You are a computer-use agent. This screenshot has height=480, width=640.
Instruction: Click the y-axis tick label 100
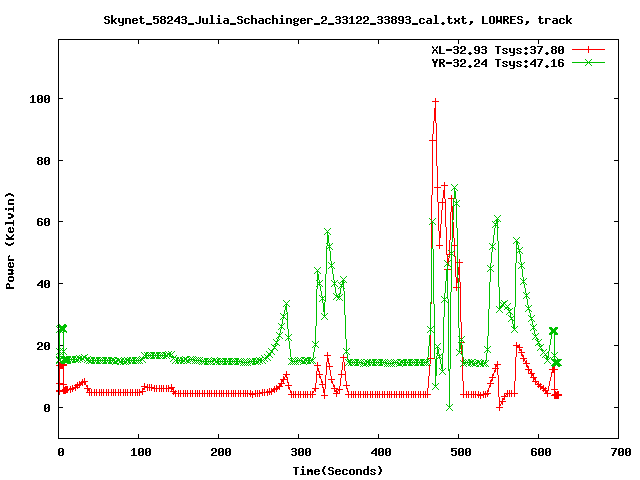[40, 99]
